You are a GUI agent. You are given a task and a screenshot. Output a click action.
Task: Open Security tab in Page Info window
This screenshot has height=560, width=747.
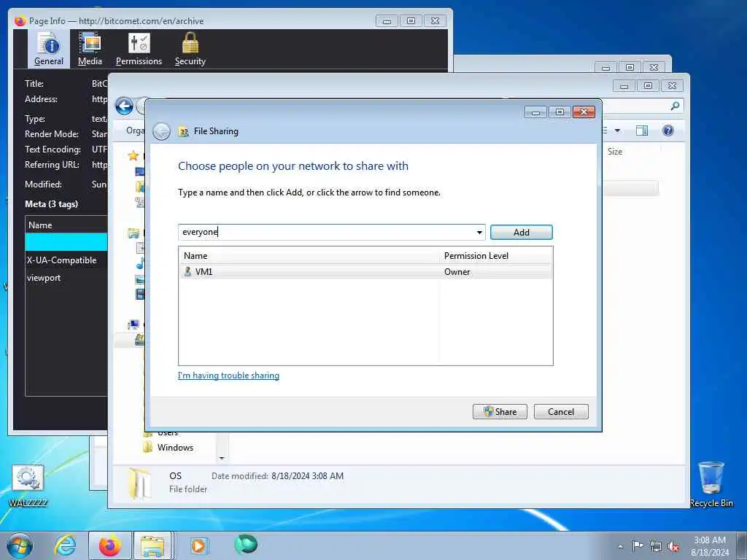[x=190, y=49]
